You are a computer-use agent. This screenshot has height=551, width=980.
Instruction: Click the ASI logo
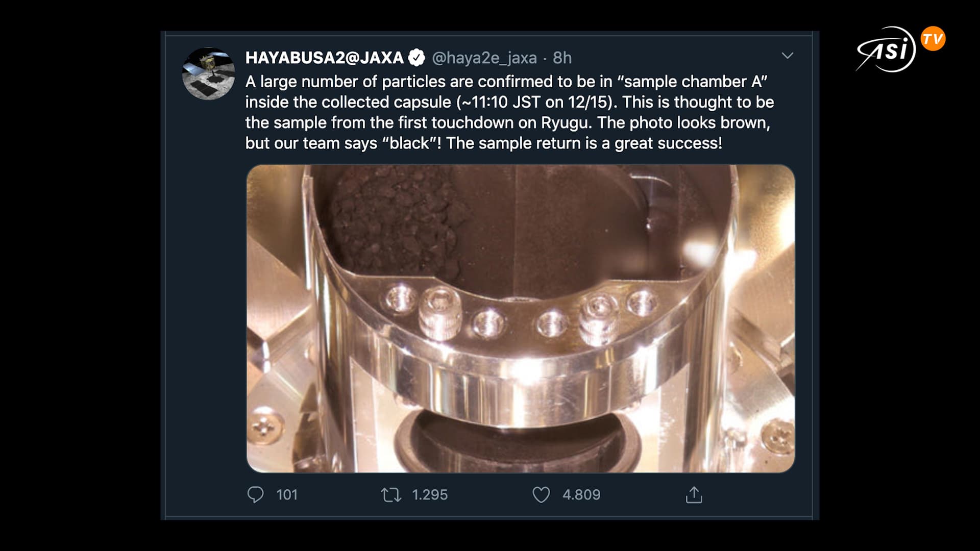(886, 49)
